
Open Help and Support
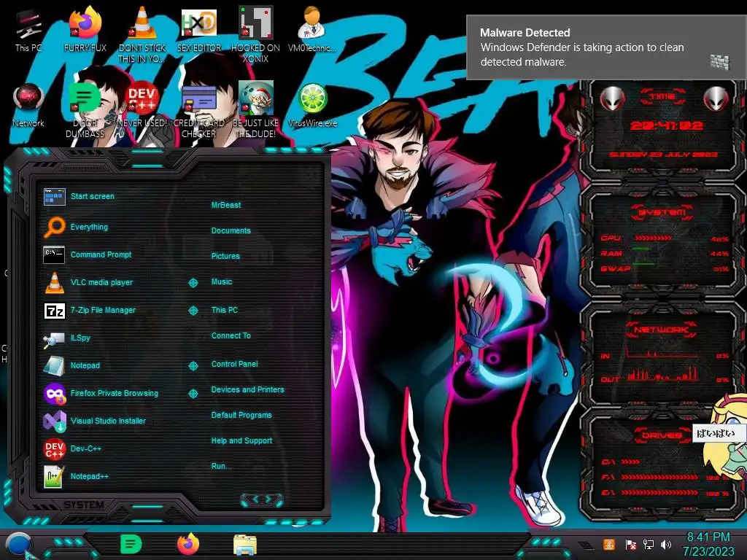coord(241,441)
